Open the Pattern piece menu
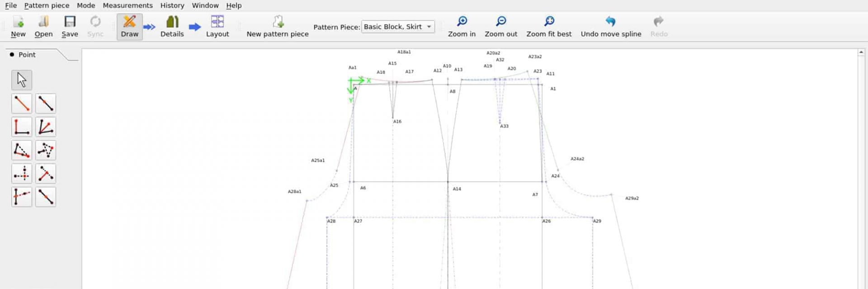 47,5
